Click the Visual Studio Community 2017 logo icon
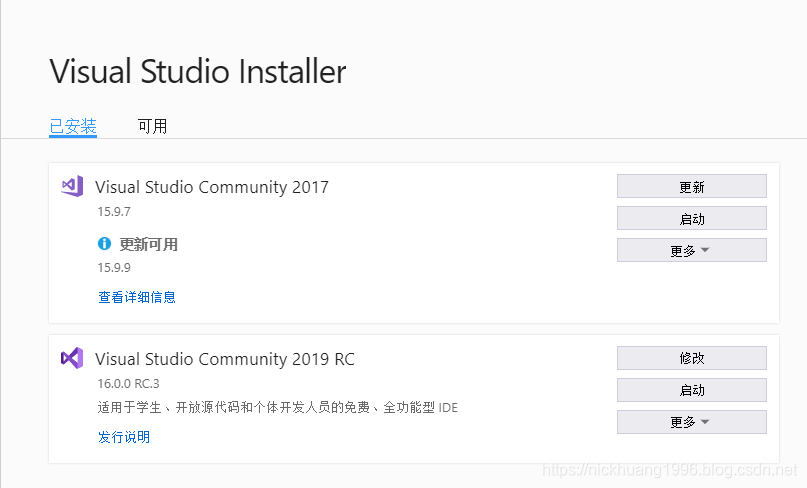Screen dimensions: 807x488 point(72,186)
